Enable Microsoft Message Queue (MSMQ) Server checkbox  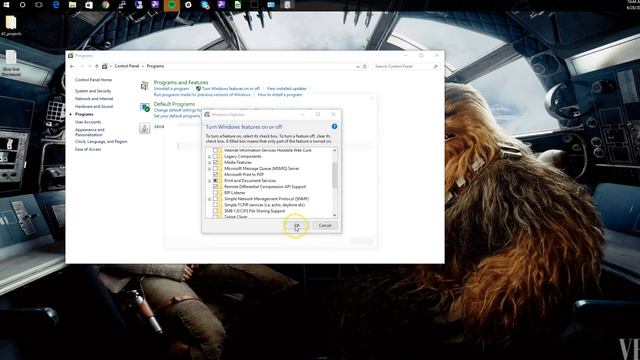[215, 169]
